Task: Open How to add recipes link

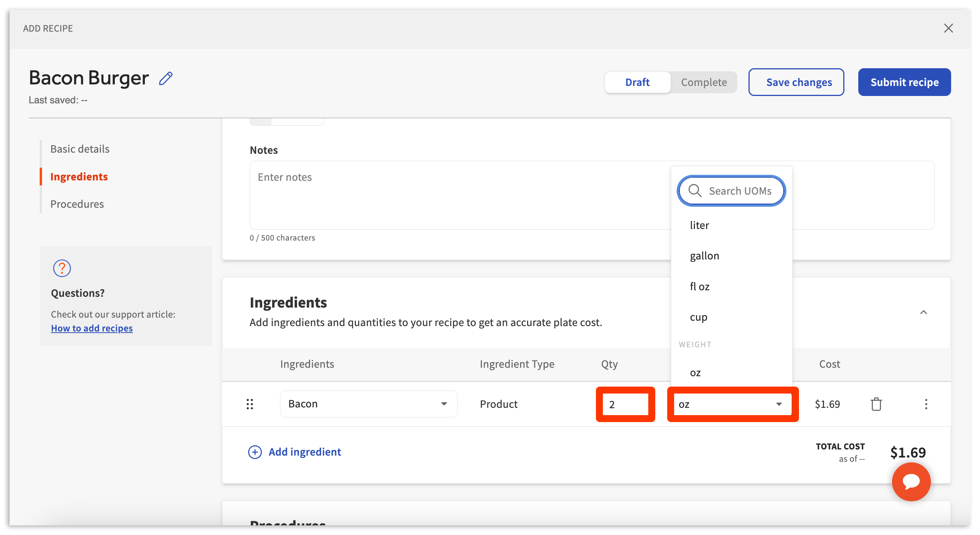Action: point(92,328)
